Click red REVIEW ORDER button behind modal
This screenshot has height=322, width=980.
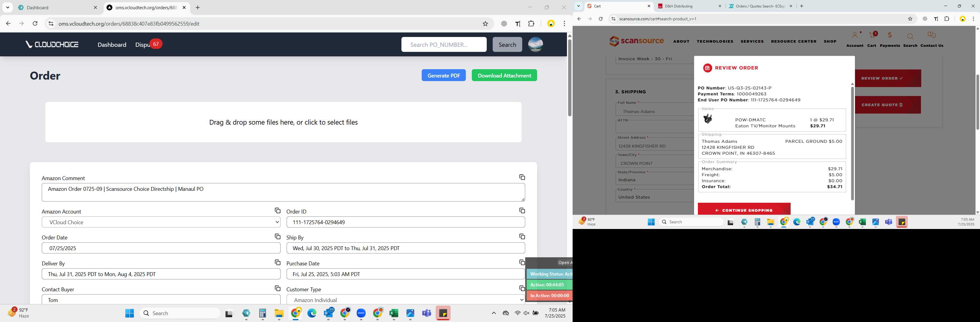(888, 78)
